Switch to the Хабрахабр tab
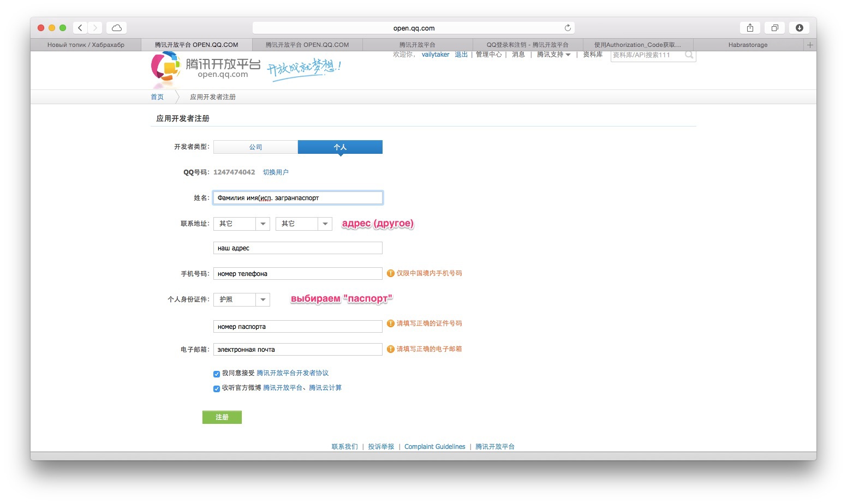Viewport: 847px width, 504px height. [x=86, y=45]
